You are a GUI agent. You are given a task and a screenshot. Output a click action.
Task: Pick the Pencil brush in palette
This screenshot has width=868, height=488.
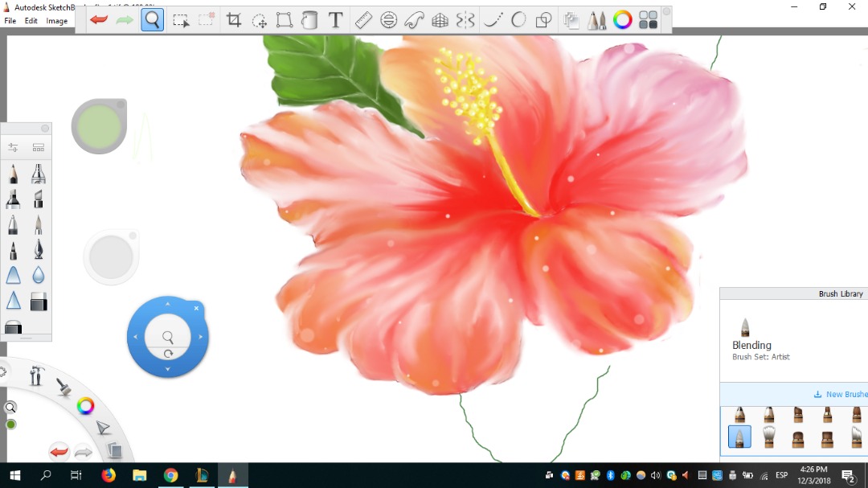click(14, 174)
